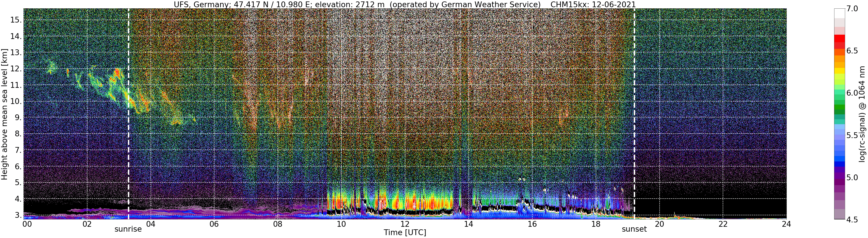This screenshot has width=868, height=238.
Task: Click the x-axis tick label '00'
Action: (x=26, y=224)
